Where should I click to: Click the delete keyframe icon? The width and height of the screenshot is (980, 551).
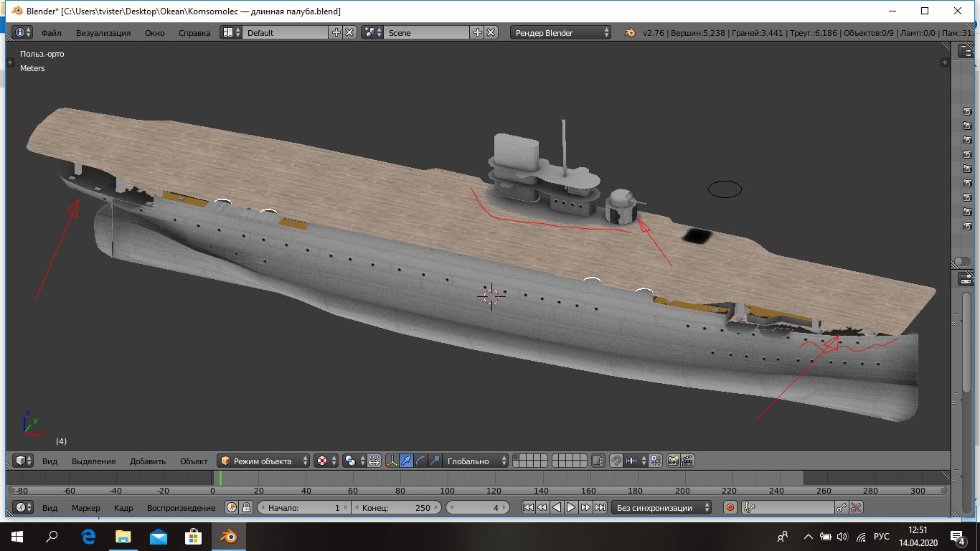tap(856, 507)
